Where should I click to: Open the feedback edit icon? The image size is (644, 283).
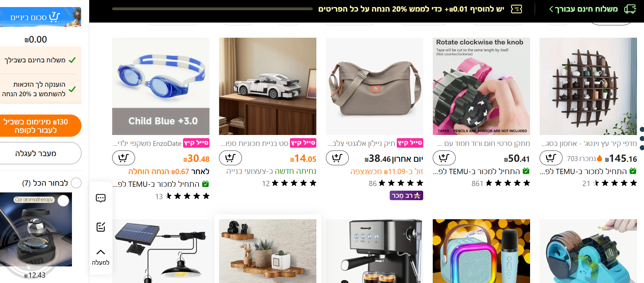(101, 227)
